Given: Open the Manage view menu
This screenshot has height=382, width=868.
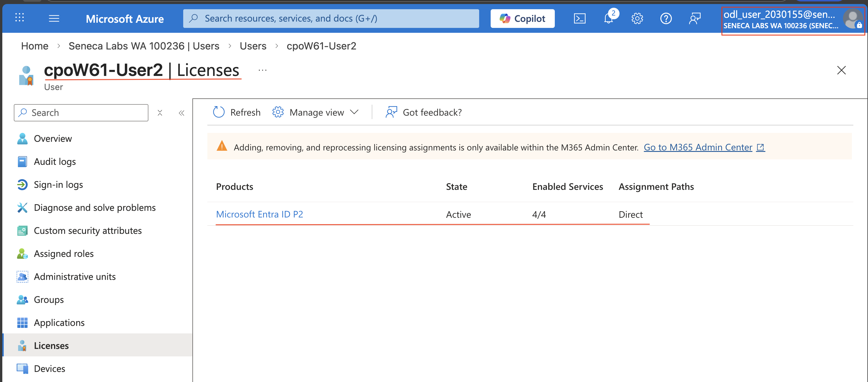Looking at the screenshot, I should (316, 112).
